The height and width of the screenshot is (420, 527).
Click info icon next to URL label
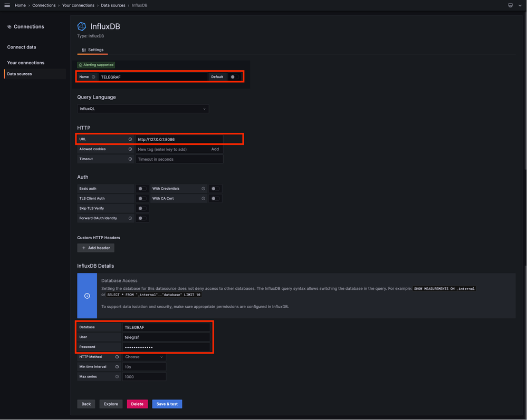click(130, 139)
